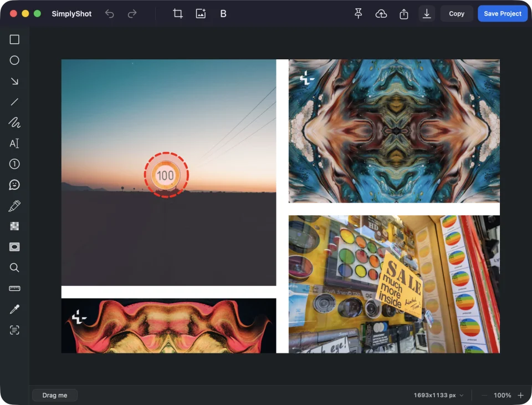Select the Rectangle shape tool
Screen dimensions: 532x405
14,39
